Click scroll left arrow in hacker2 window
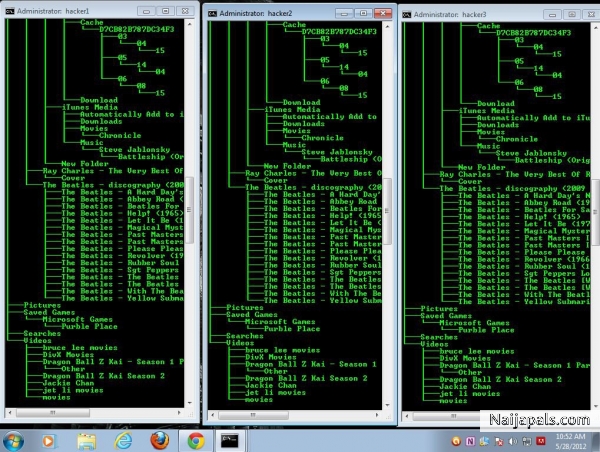600x452 pixels. pyautogui.click(x=212, y=415)
